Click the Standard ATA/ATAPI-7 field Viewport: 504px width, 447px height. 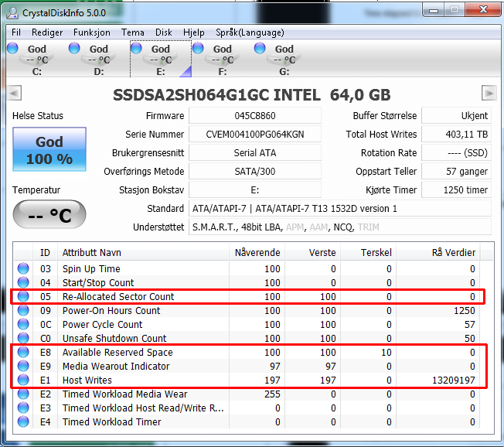click(x=340, y=209)
